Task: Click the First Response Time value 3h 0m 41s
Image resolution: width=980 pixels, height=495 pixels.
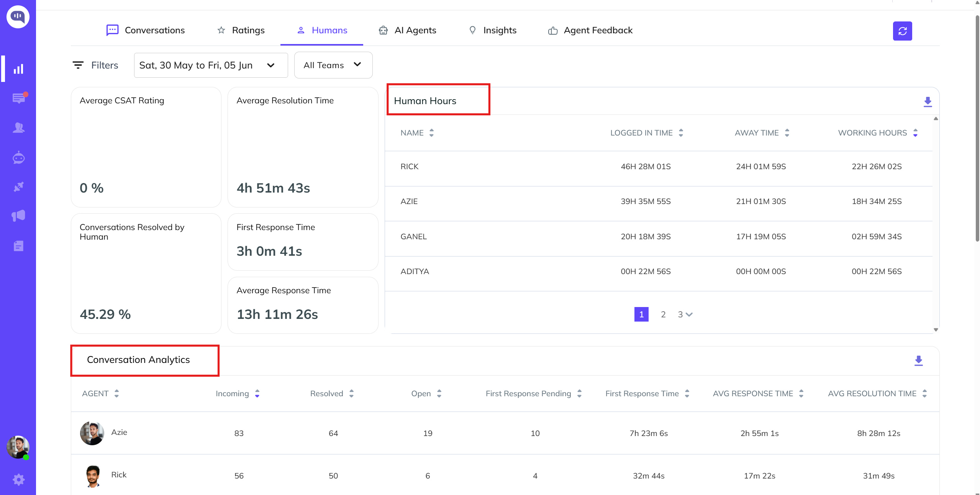Action: click(269, 251)
